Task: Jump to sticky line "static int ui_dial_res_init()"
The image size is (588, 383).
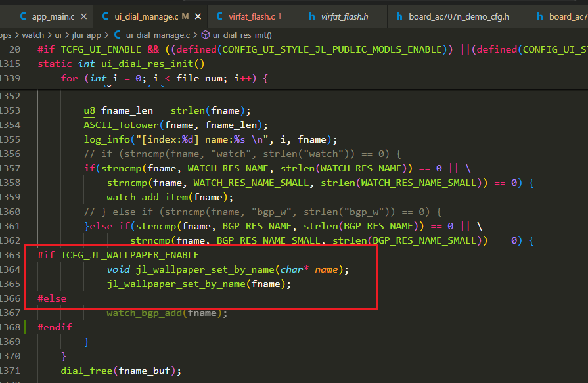Action: click(121, 64)
